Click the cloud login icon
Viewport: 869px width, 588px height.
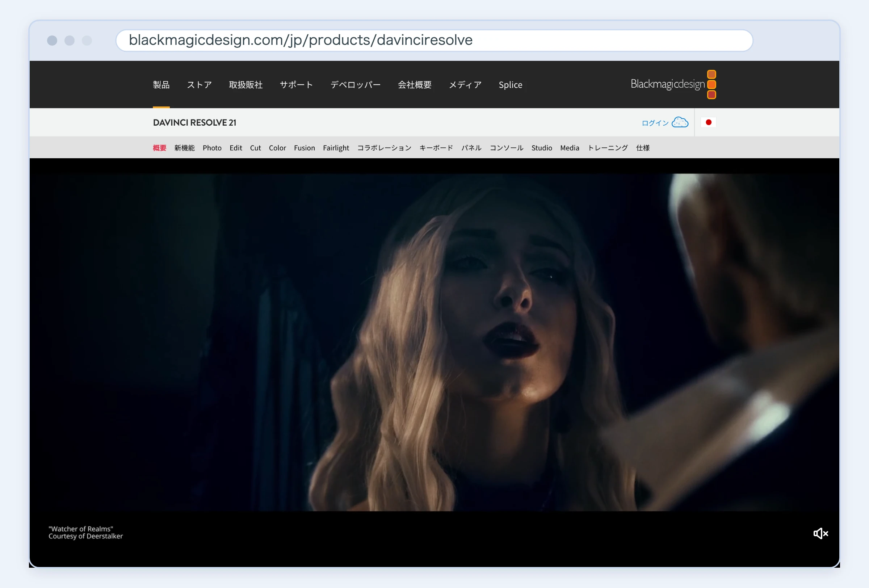[x=680, y=122]
